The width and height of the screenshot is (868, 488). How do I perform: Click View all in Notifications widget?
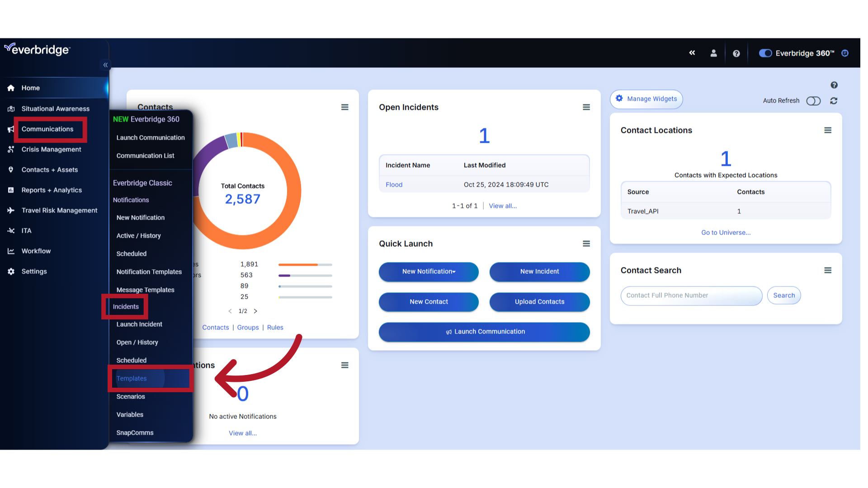tap(243, 433)
